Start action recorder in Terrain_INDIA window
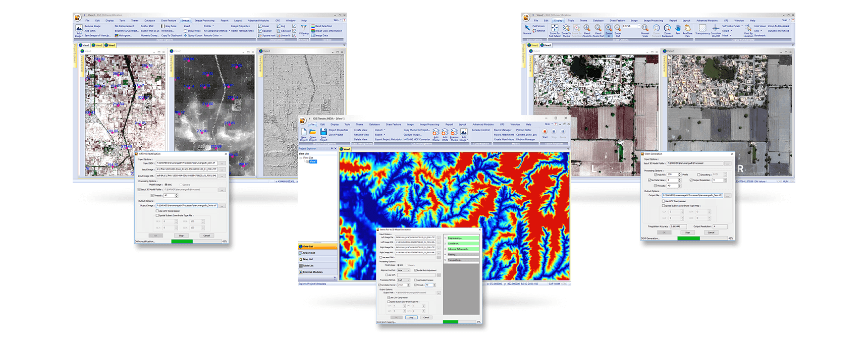 (x=545, y=133)
